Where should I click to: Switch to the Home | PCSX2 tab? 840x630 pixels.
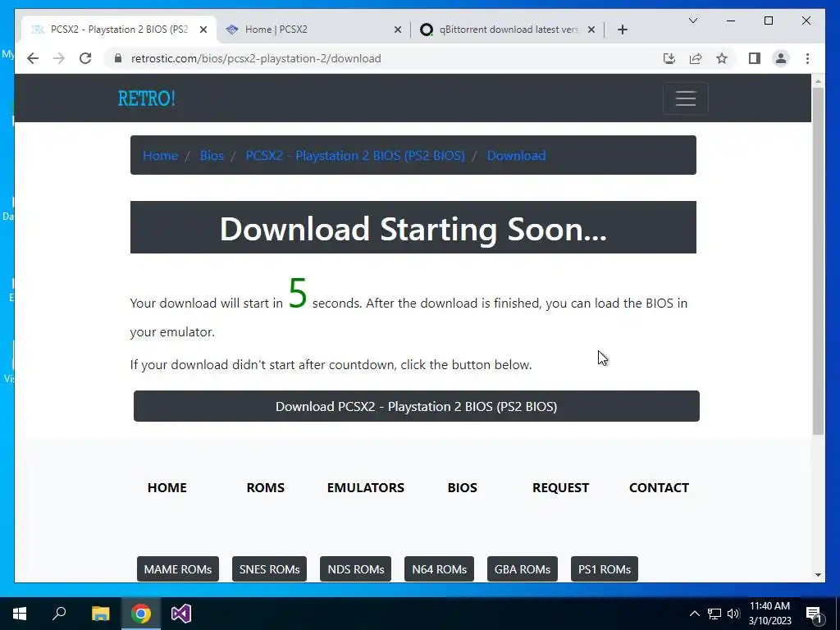point(313,30)
